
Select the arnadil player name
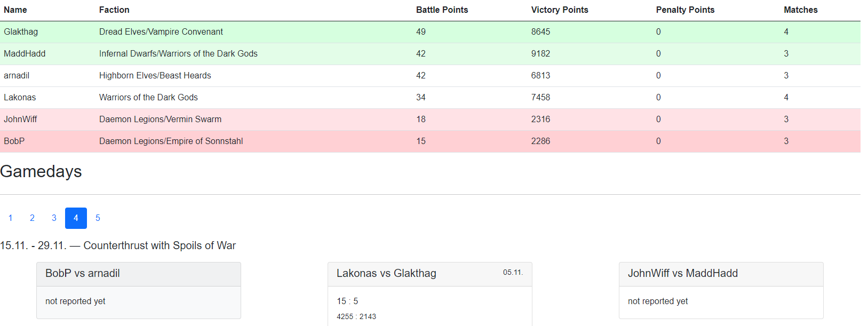(17, 75)
